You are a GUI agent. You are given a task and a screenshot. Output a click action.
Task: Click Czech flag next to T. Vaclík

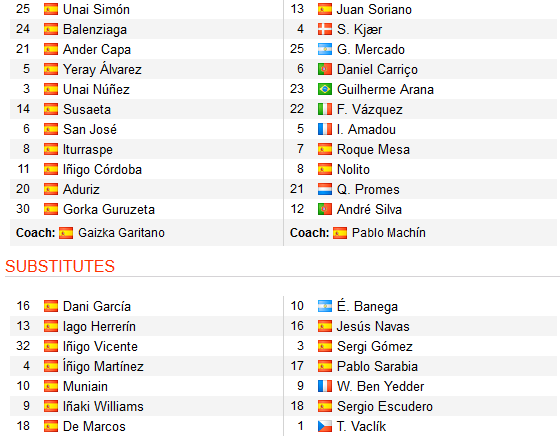point(325,426)
